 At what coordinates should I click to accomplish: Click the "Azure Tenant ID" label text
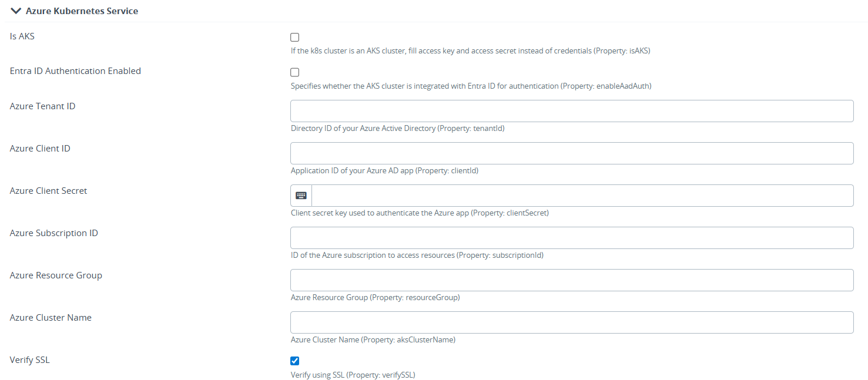(42, 106)
